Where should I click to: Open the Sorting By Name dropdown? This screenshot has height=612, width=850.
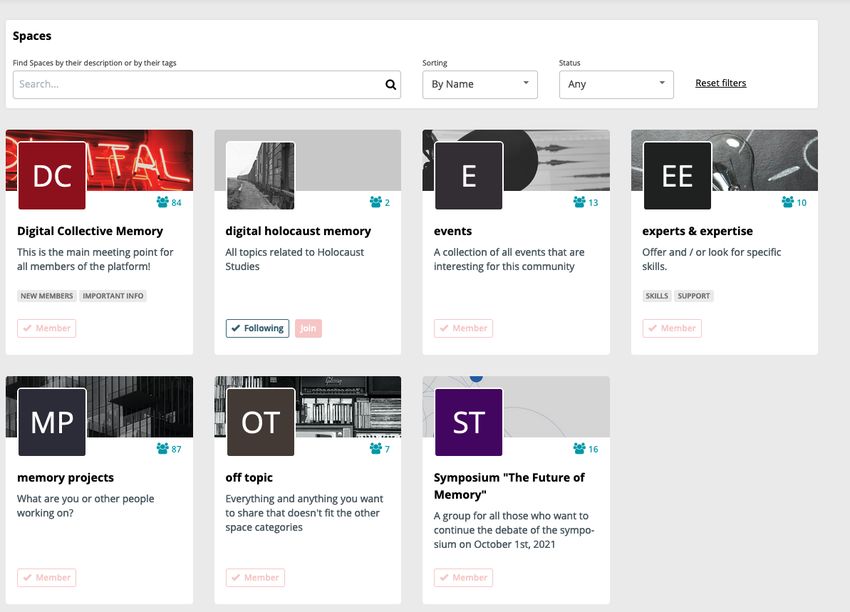(x=480, y=85)
